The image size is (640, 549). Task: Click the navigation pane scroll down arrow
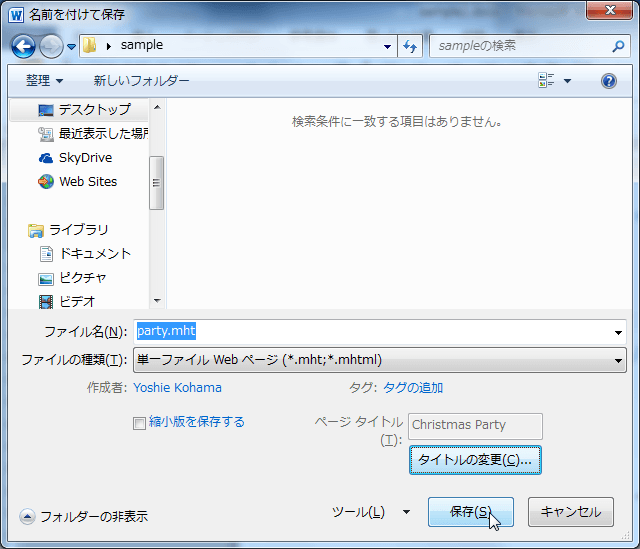tap(157, 301)
